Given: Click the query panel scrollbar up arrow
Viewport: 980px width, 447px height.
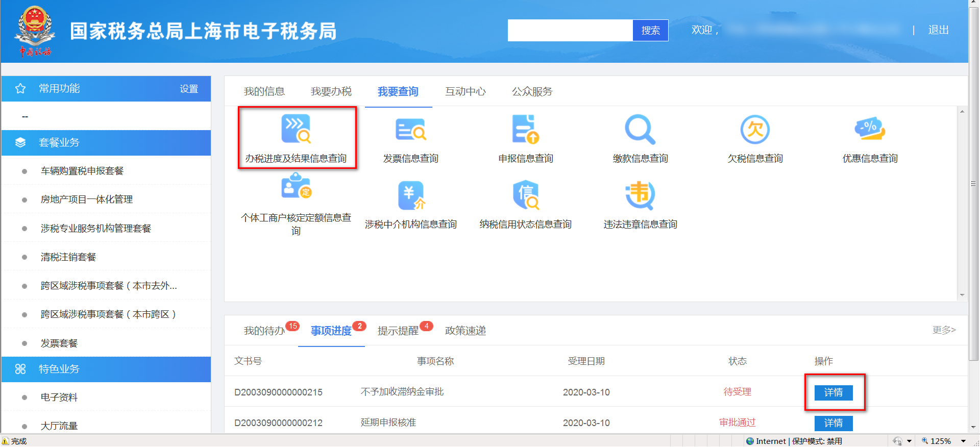Looking at the screenshot, I should coord(962,112).
